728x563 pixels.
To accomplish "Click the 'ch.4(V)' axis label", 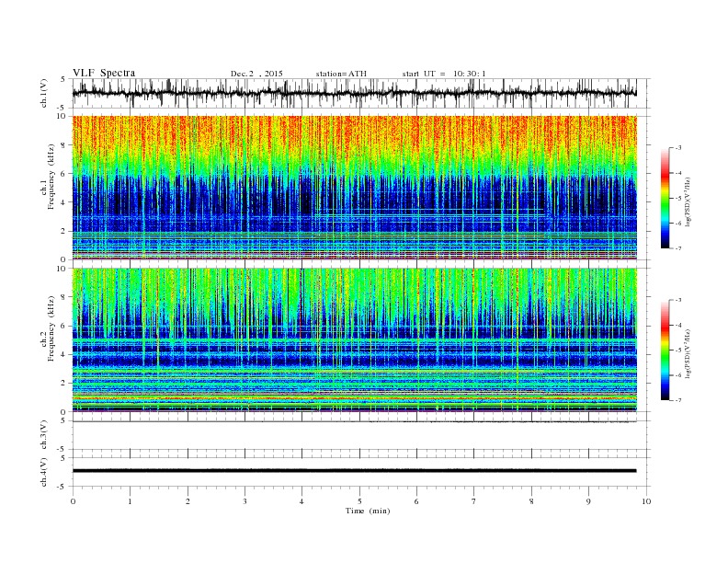I will click(44, 473).
